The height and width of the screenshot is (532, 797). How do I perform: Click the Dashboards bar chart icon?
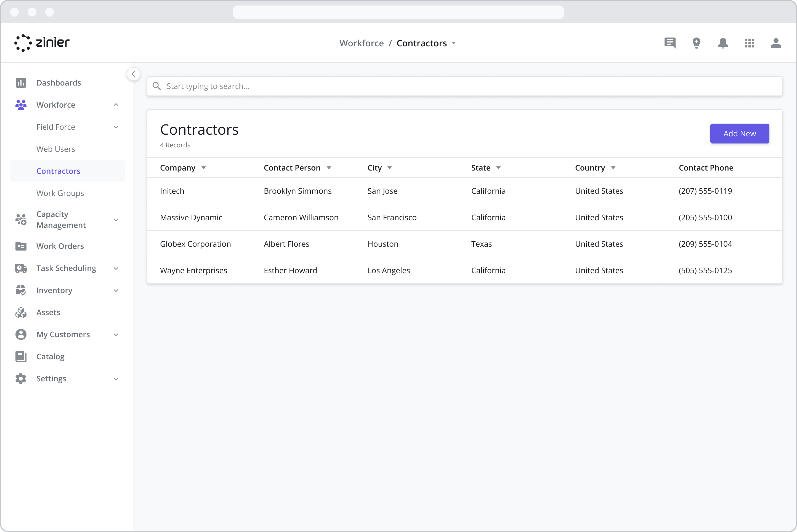click(21, 83)
